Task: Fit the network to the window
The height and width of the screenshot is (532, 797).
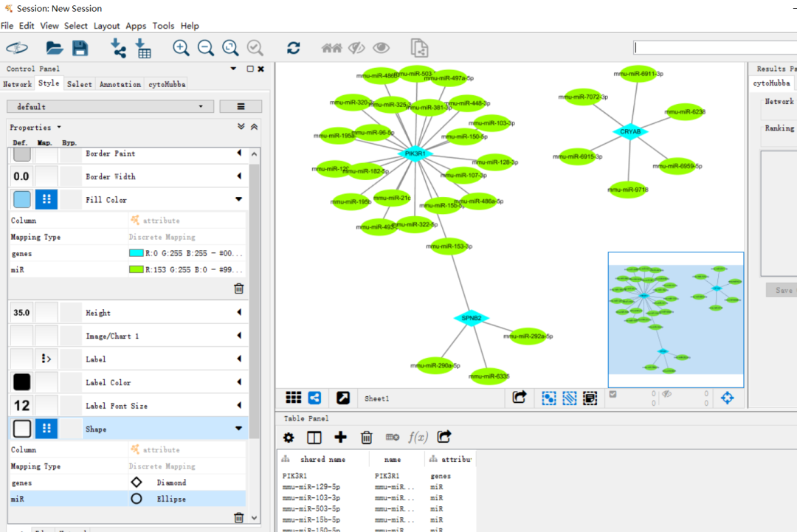Action: point(230,47)
